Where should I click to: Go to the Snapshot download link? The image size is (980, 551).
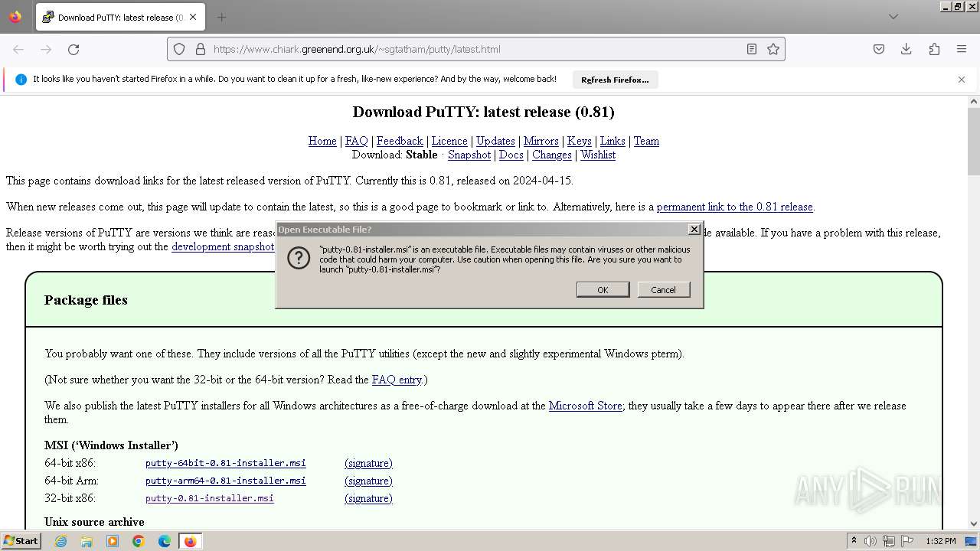[x=469, y=155]
